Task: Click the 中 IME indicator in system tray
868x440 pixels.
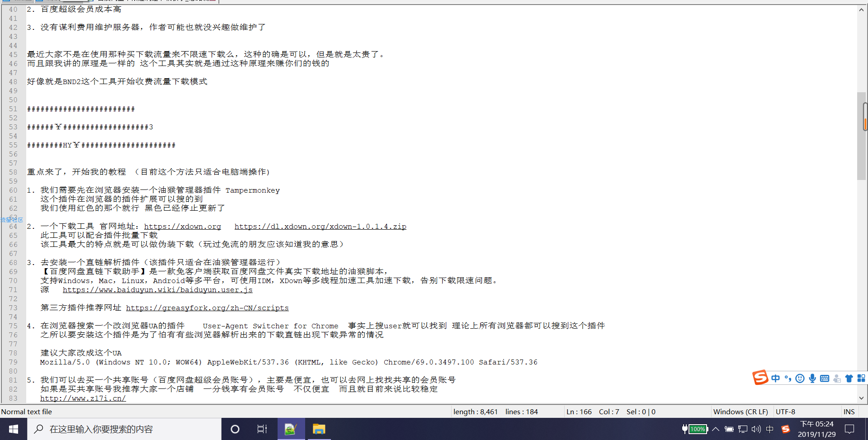Action: [770, 429]
